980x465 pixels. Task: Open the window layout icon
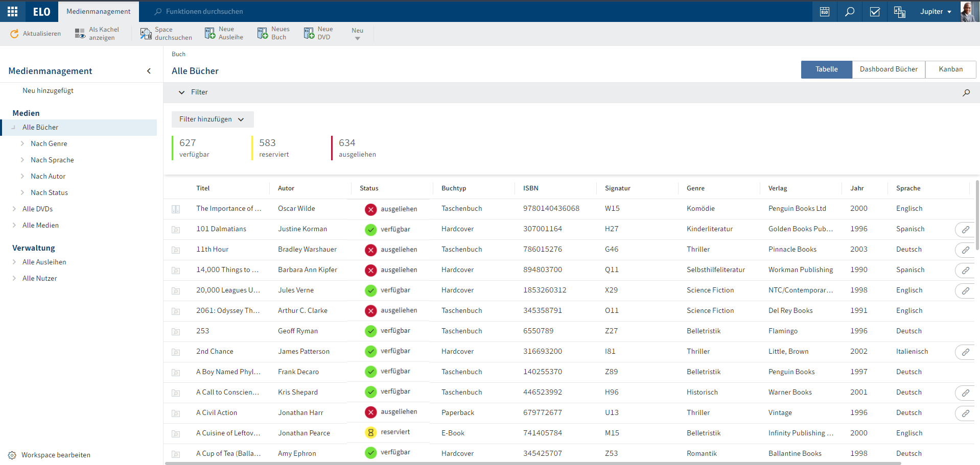click(x=900, y=11)
